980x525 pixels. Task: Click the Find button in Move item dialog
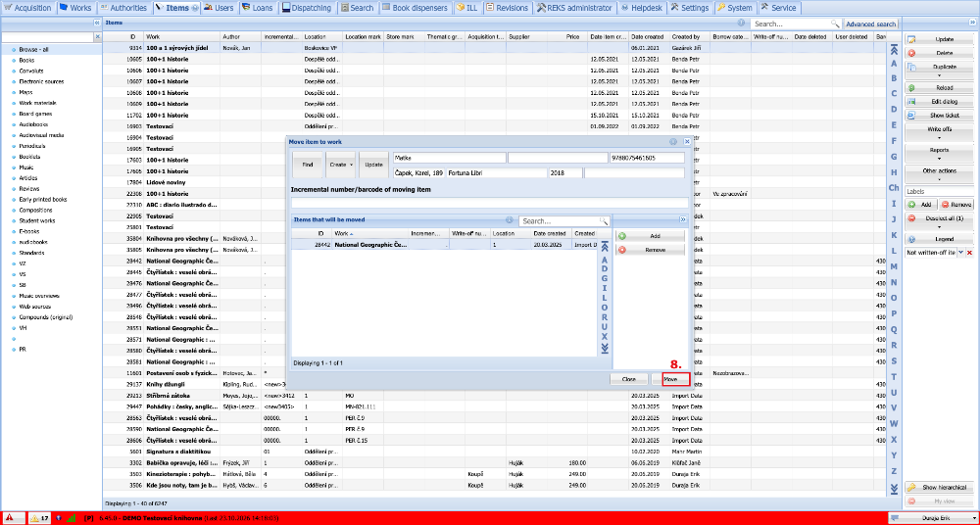(x=308, y=165)
